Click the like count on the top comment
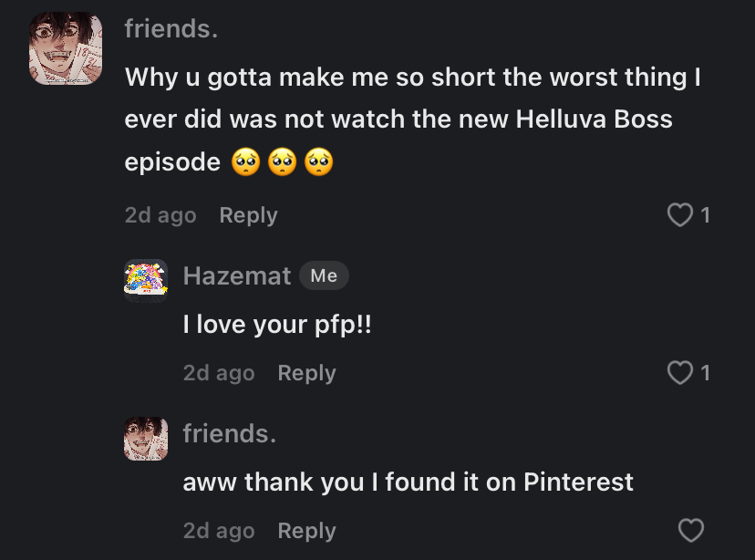755x560 pixels. pos(705,215)
